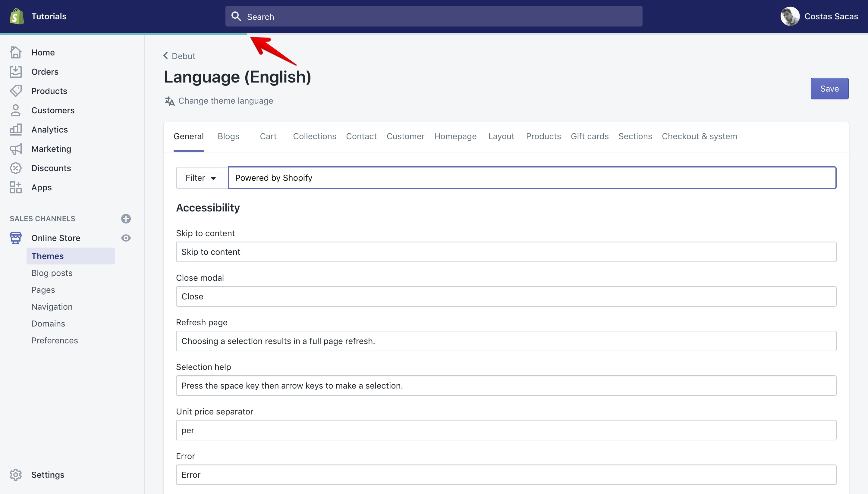Go to the Layout tab

(x=502, y=136)
